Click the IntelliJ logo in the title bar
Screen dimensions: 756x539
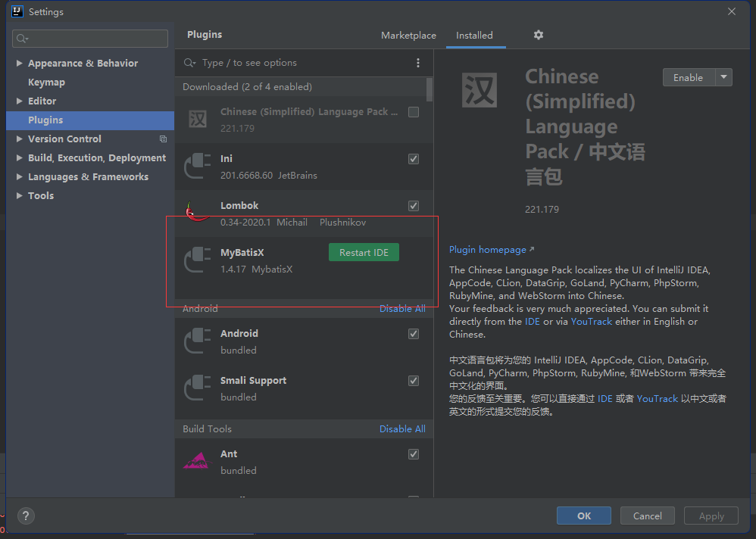(17, 11)
